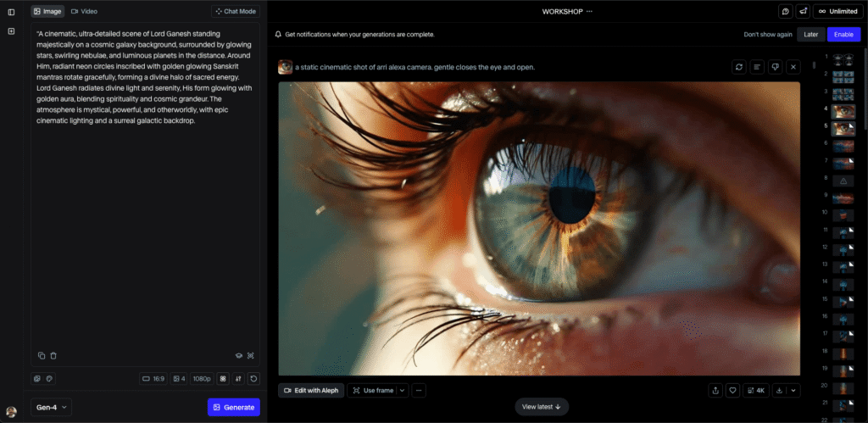This screenshot has width=868, height=423.
Task: Open the Gen-4 model dropdown
Action: (52, 408)
